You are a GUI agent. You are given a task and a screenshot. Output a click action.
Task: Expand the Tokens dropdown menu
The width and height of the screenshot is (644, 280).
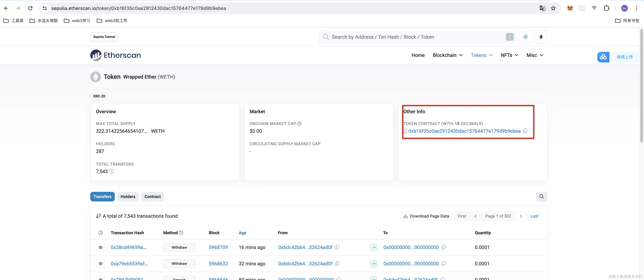tap(482, 55)
